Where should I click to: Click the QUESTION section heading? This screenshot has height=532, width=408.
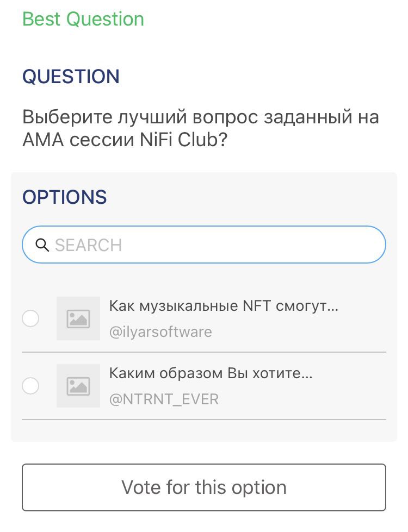71,77
